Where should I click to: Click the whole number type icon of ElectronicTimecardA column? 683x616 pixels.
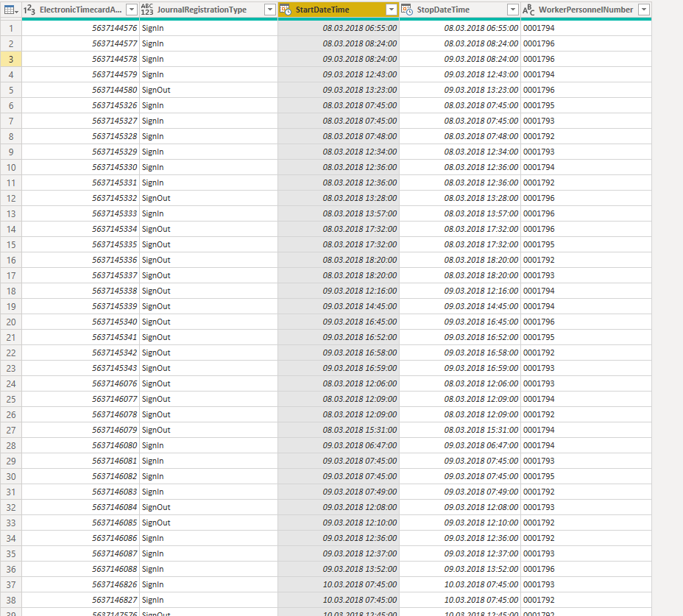pyautogui.click(x=29, y=10)
